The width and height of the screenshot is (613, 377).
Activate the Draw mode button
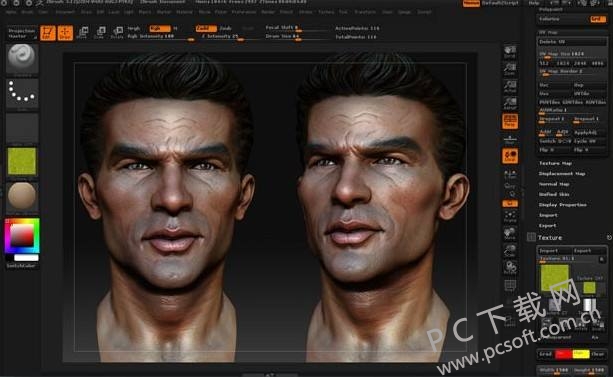[x=65, y=33]
